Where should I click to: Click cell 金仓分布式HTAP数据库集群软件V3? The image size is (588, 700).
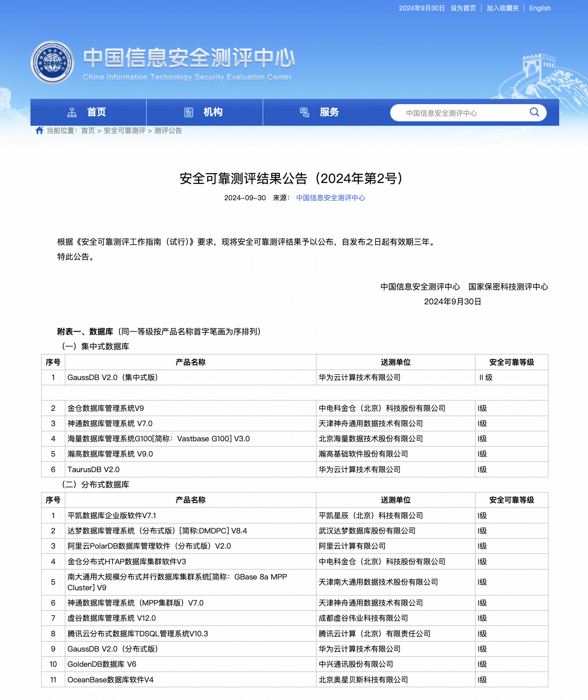coord(191,562)
